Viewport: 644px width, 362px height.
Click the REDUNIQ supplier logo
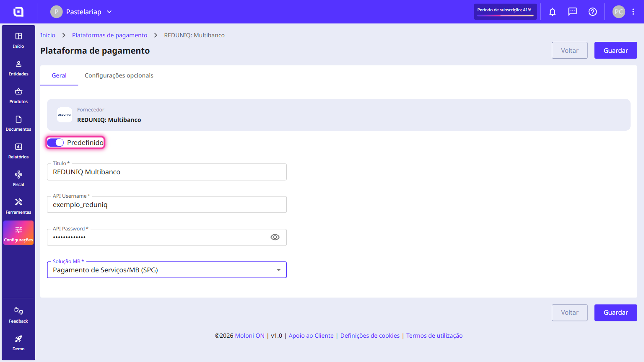pos(65,115)
